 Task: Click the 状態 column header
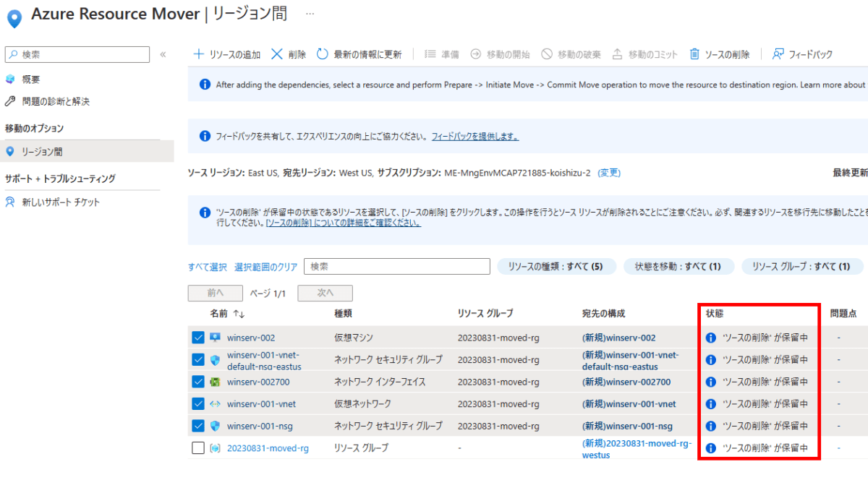tap(715, 314)
